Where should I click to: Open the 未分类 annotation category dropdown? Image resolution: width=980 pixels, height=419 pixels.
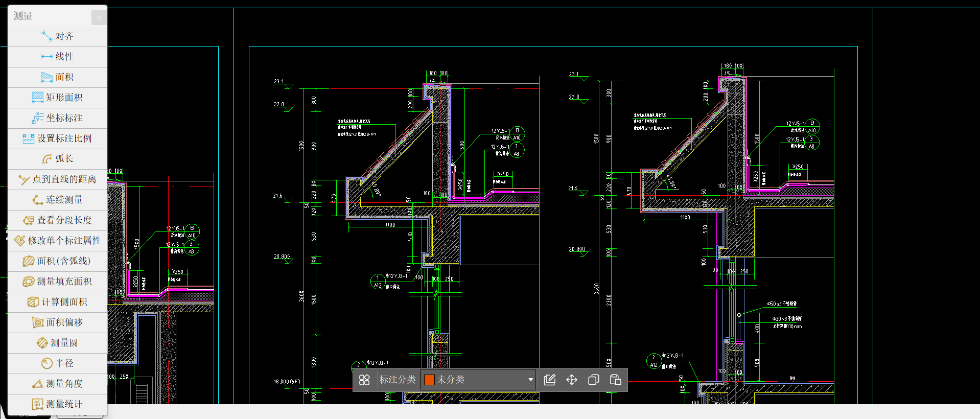[478, 380]
